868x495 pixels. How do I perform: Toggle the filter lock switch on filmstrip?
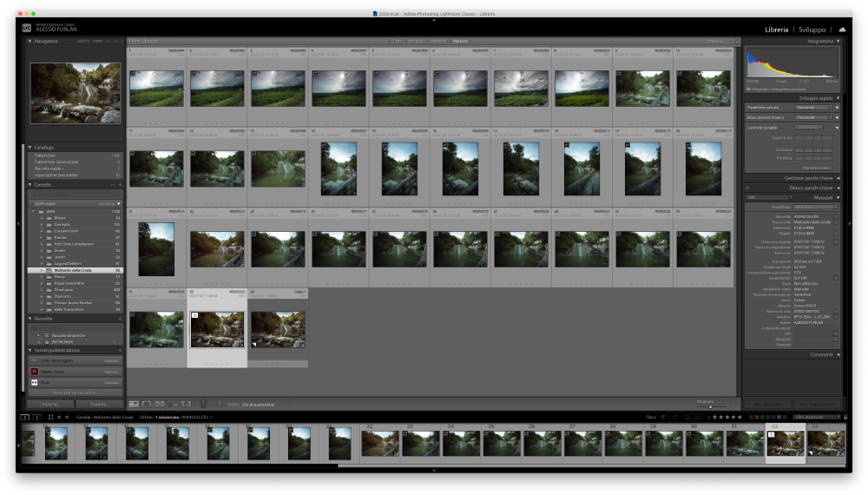845,417
